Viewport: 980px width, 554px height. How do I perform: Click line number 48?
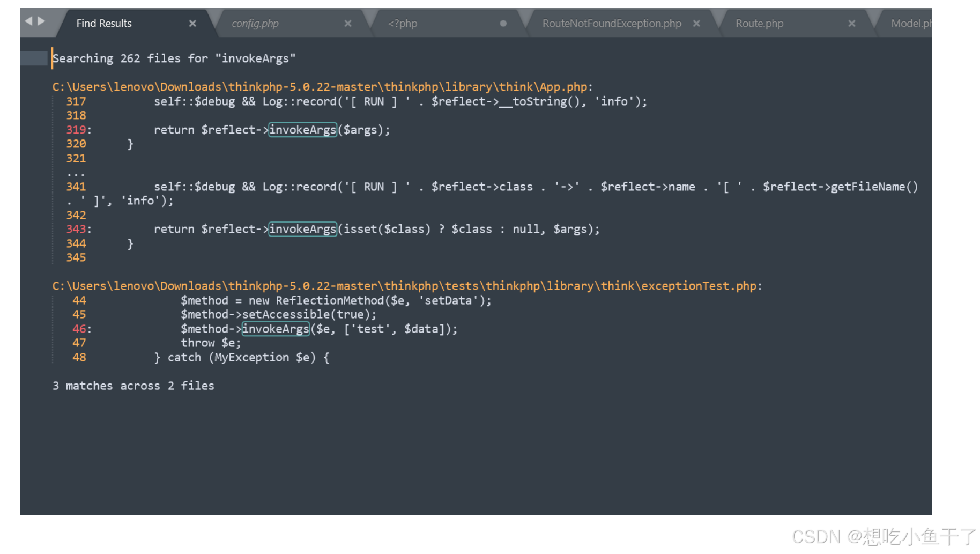pyautogui.click(x=79, y=357)
